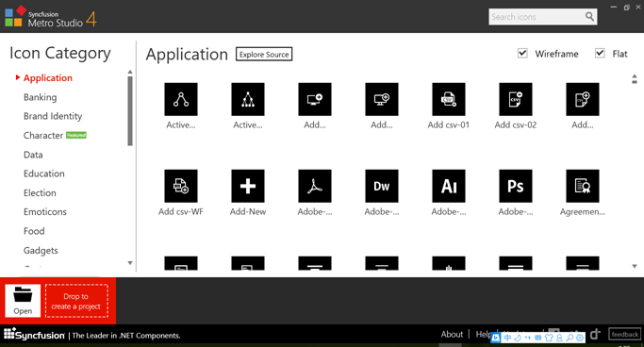Click the category list down arrow
644x347 pixels.
[130, 263]
